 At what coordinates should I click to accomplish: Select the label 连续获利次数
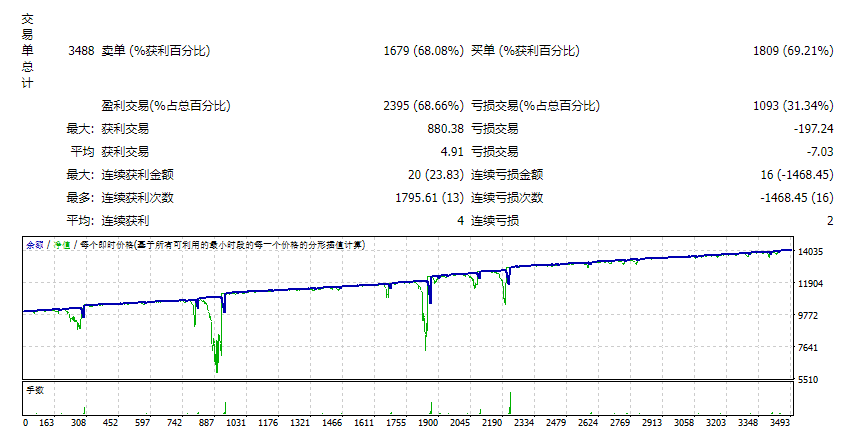pos(137,198)
